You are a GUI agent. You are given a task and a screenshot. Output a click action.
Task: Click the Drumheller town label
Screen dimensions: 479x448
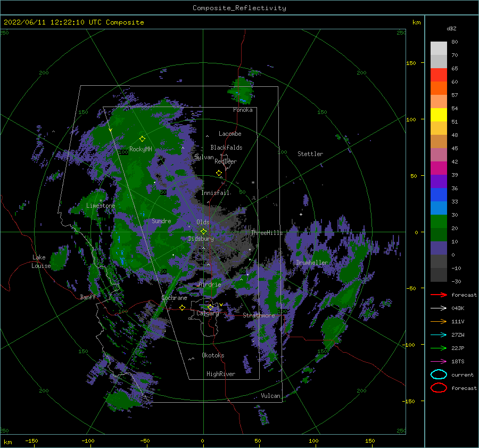[x=312, y=263]
